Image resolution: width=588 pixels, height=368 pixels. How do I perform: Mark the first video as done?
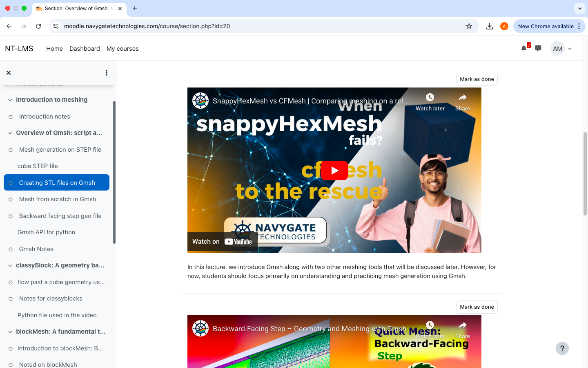point(477,79)
